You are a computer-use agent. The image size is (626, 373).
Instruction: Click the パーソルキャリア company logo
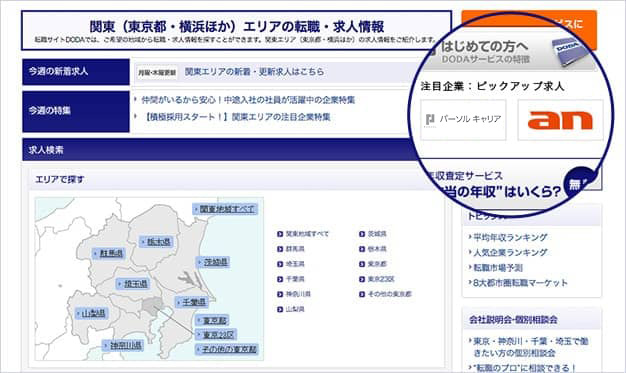pos(463,120)
